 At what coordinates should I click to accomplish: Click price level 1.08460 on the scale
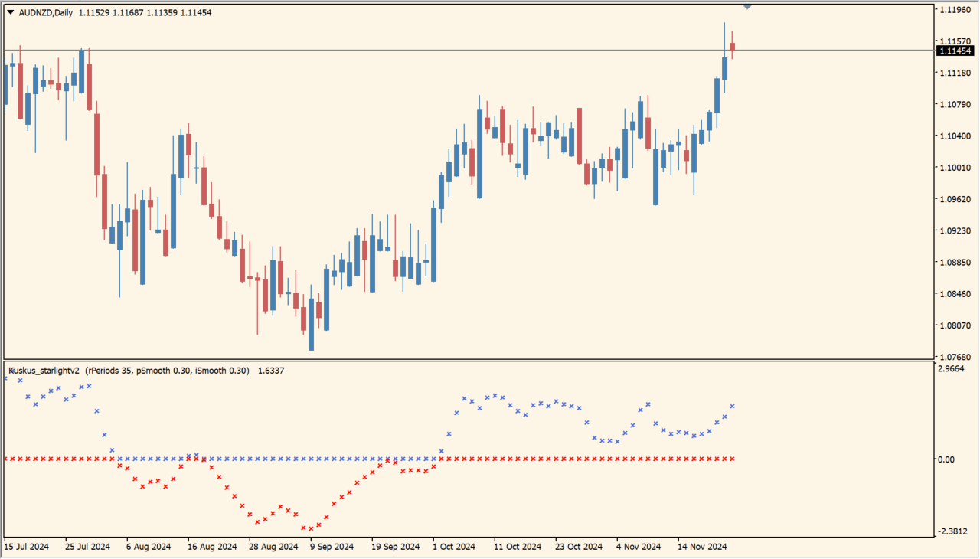[956, 294]
